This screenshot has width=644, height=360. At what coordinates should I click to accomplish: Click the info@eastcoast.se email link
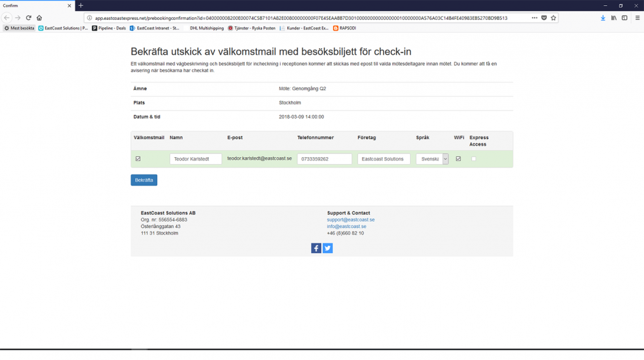(x=346, y=227)
